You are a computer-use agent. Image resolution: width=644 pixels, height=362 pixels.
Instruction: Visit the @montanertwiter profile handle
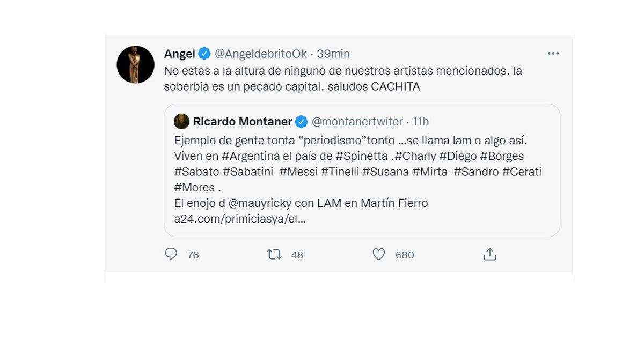coord(357,122)
